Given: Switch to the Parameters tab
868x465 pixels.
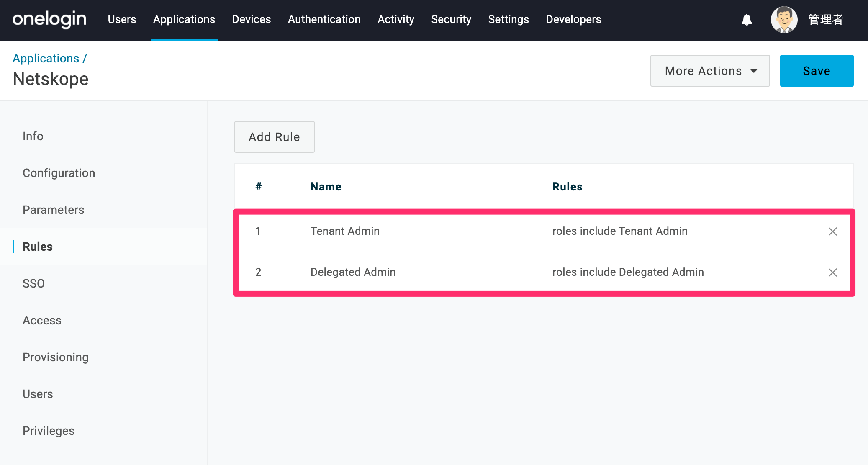Looking at the screenshot, I should point(54,210).
